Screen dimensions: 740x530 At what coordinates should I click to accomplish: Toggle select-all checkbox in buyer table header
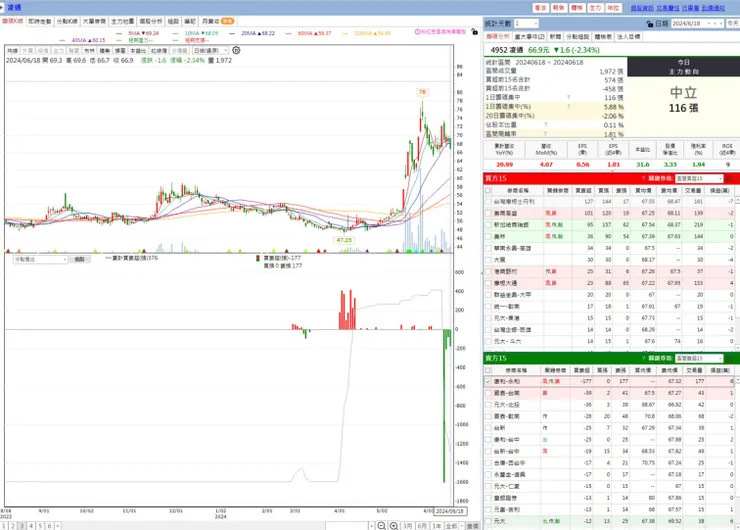point(488,191)
